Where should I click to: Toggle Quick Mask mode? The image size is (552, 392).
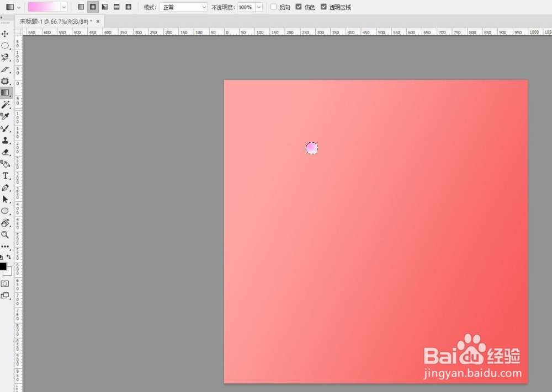5,284
